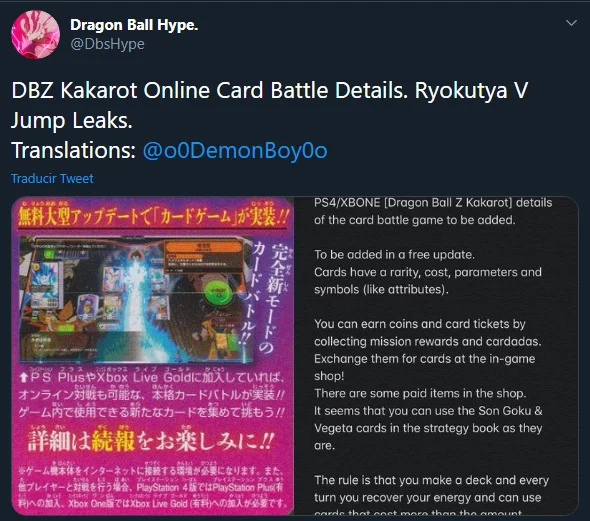Open the @o0DemonBoy0o mention
Screen dimensions: 590x521
(235, 150)
